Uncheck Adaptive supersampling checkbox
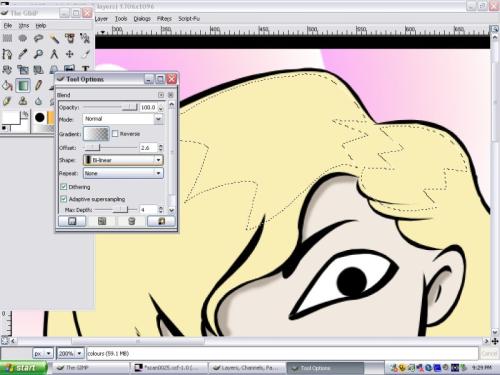 (63, 199)
